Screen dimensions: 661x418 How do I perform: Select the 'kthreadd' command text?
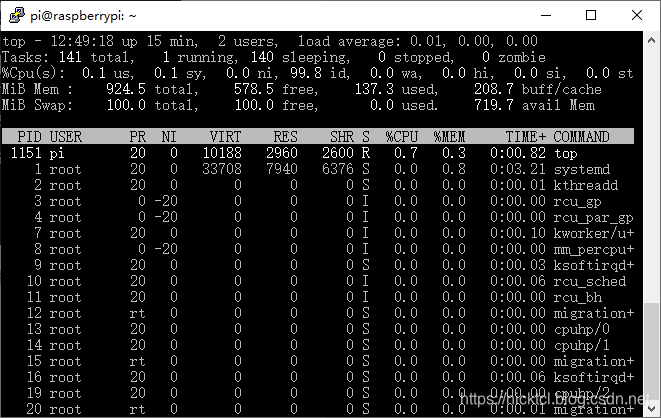click(586, 185)
